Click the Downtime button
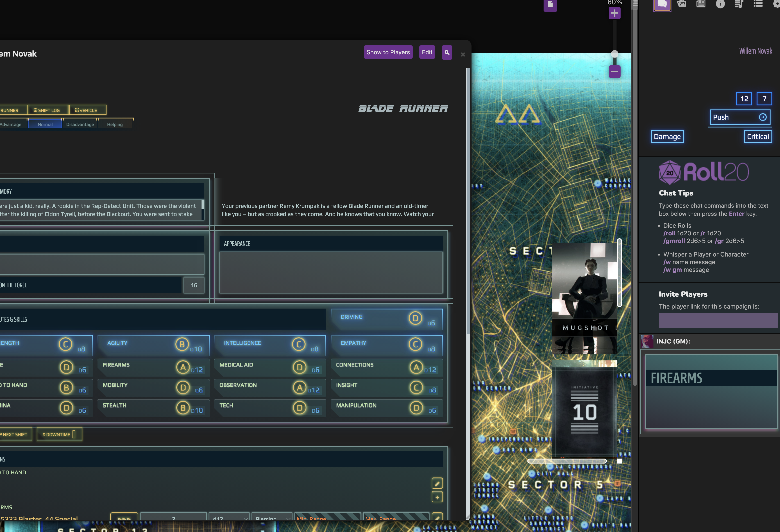The height and width of the screenshot is (532, 780). click(x=59, y=434)
